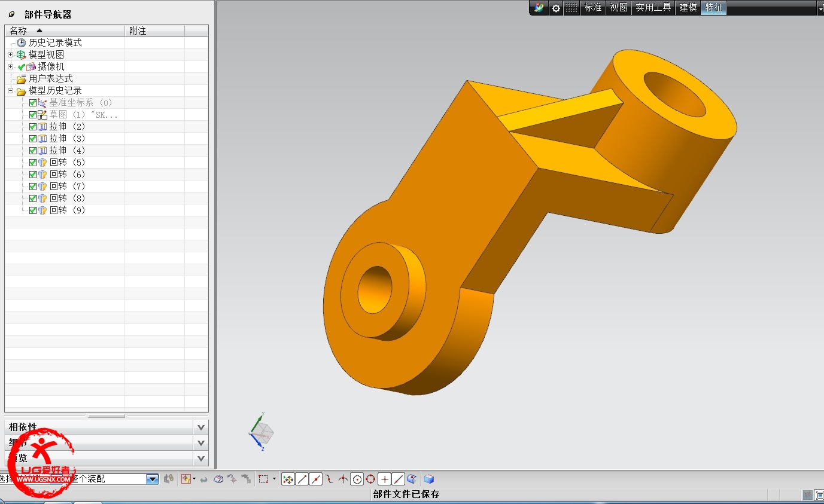Toggle the Arc Center snap icon

click(x=357, y=479)
